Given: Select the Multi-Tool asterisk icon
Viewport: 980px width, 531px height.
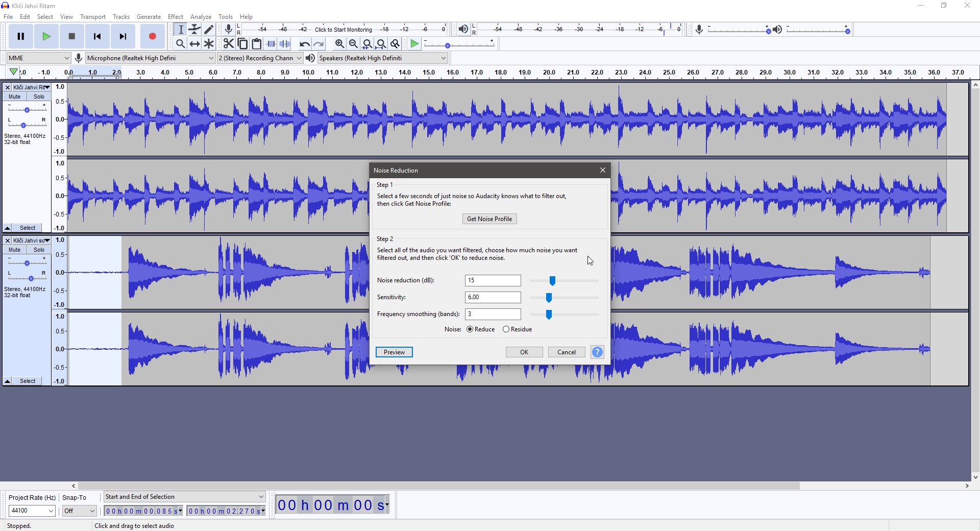Looking at the screenshot, I should [x=209, y=44].
